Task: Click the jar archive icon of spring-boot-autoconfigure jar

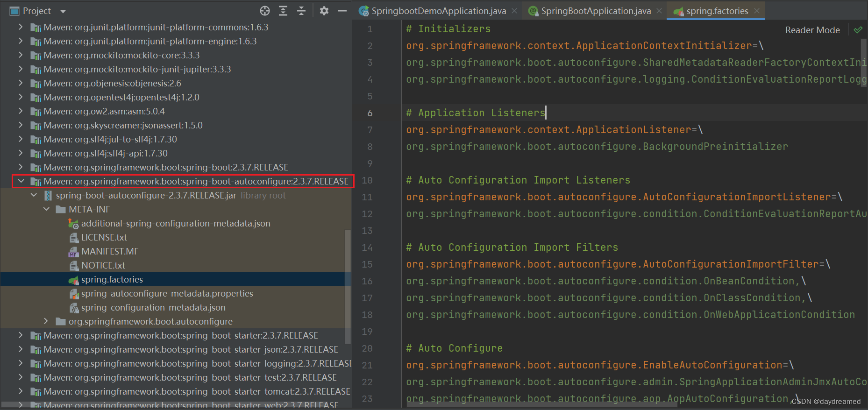Action: (x=48, y=195)
